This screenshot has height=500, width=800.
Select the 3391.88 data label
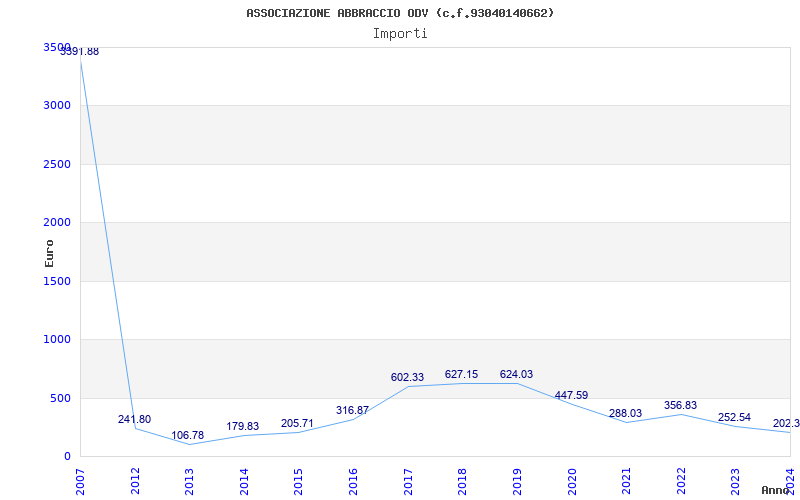pos(80,52)
